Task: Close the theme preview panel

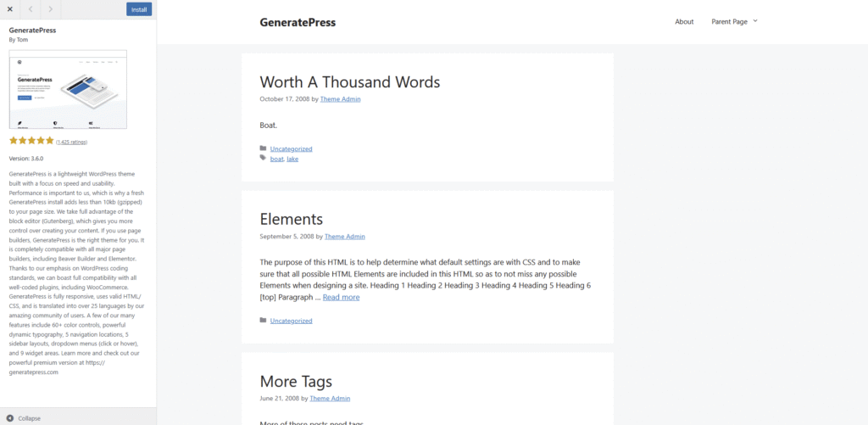Action: point(9,9)
